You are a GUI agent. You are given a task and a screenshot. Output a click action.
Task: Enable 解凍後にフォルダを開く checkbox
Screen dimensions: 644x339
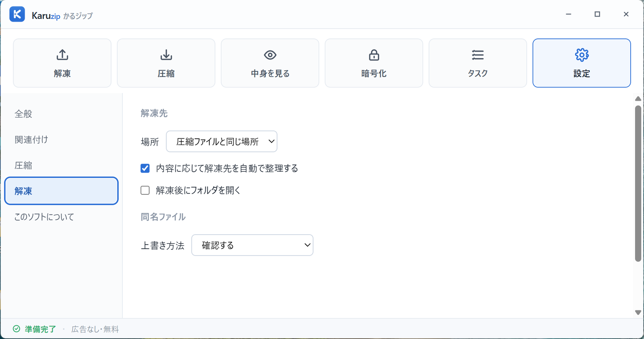(x=145, y=190)
